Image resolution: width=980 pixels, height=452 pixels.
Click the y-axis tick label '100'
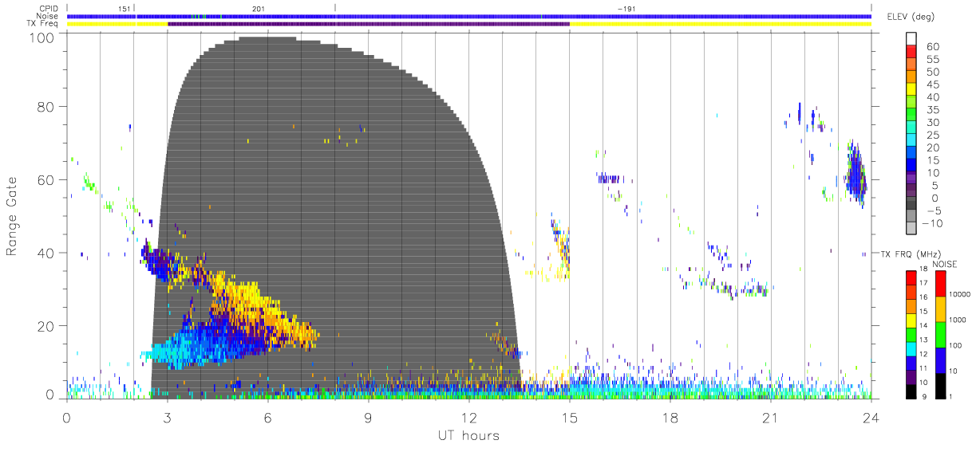(41, 37)
